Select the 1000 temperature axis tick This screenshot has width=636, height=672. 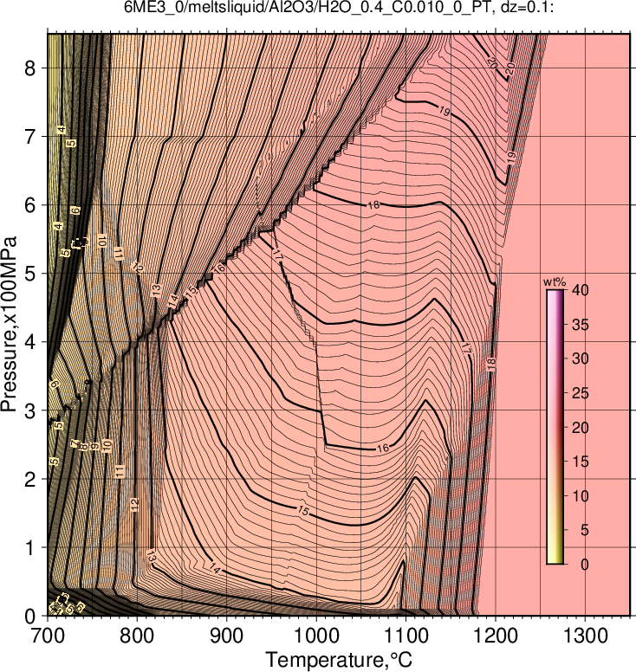pos(316,636)
